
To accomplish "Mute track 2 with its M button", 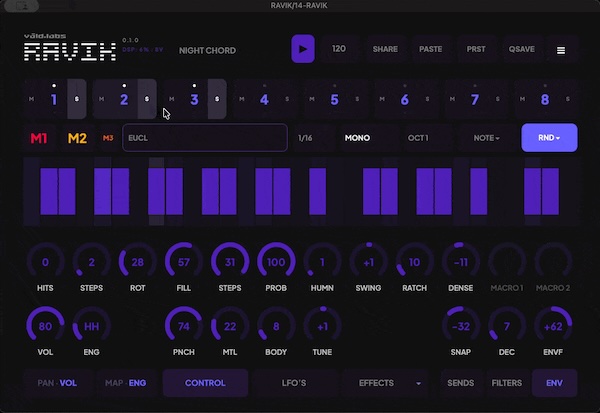I will tap(101, 99).
